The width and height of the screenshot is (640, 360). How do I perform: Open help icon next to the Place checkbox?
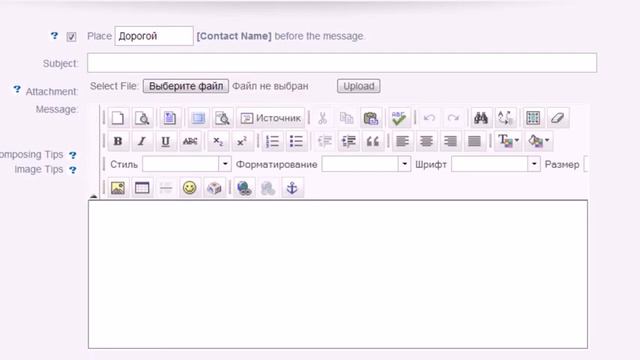[54, 36]
